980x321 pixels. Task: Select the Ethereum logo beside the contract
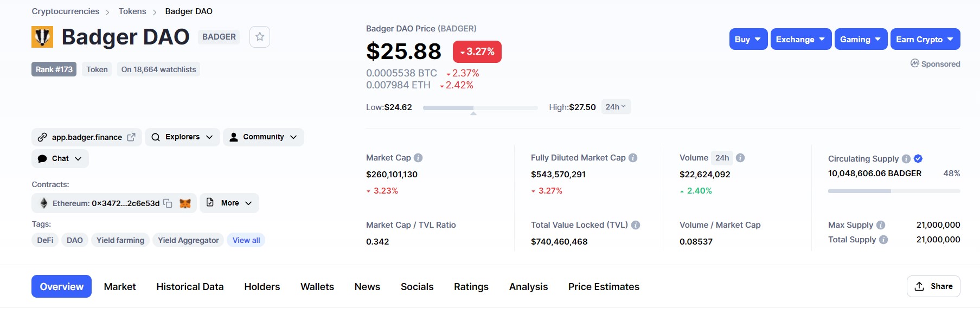click(43, 203)
